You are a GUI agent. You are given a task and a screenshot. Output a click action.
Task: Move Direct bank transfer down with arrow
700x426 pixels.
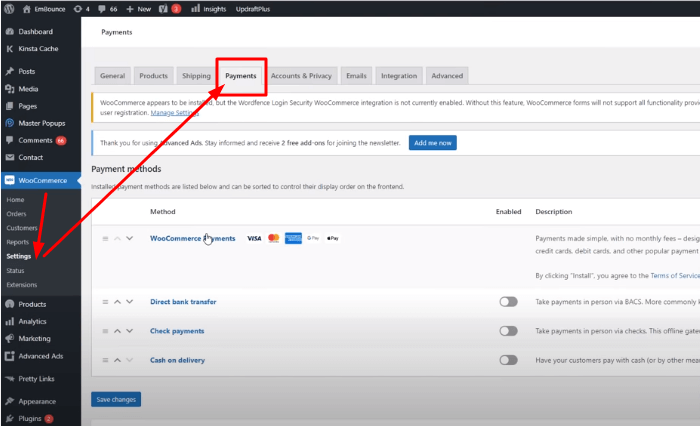point(129,302)
